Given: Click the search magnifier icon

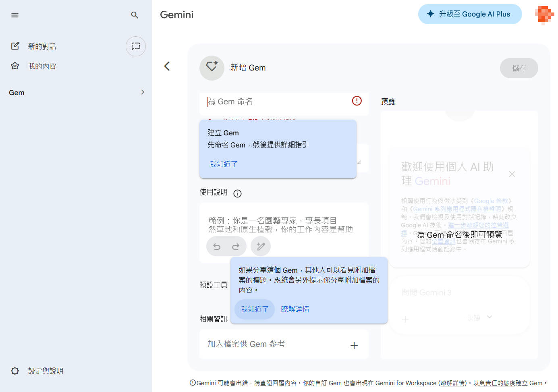Looking at the screenshot, I should [135, 15].
